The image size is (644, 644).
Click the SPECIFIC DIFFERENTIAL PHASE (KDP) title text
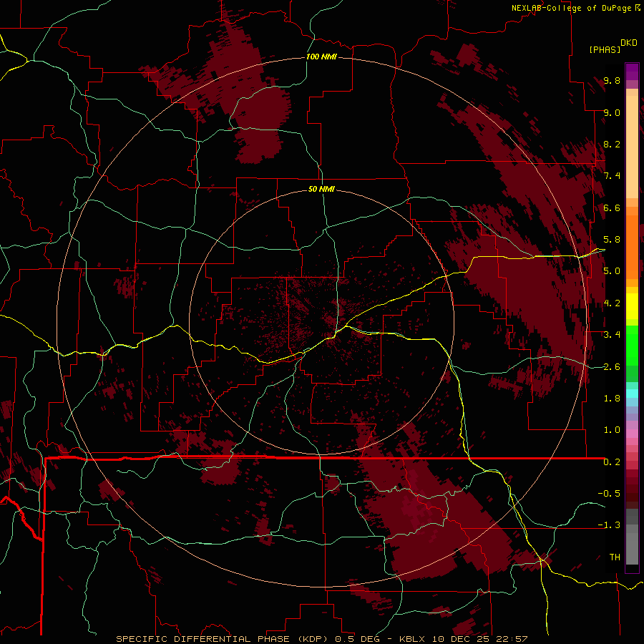[223, 639]
